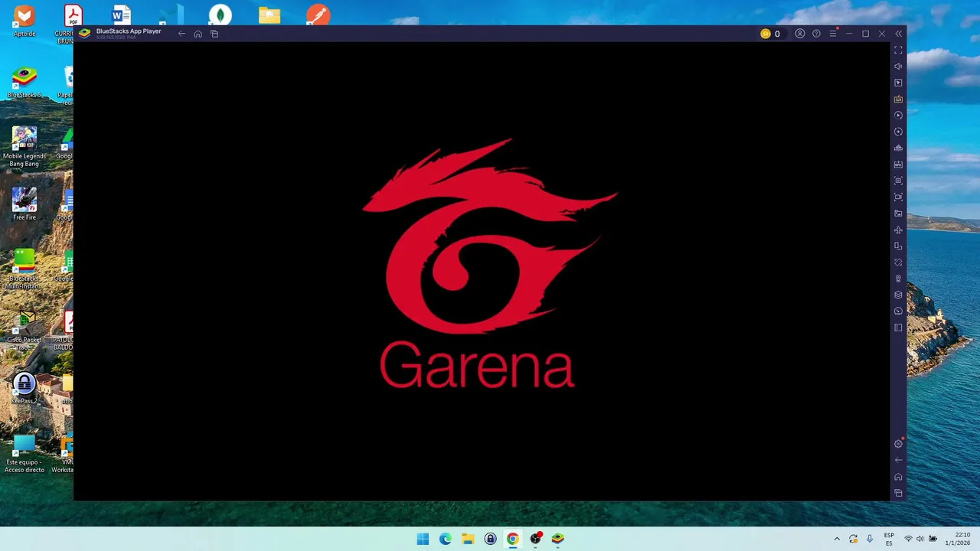Open the BlueStacks hamburger menu
The height and width of the screenshot is (551, 980).
(x=833, y=34)
